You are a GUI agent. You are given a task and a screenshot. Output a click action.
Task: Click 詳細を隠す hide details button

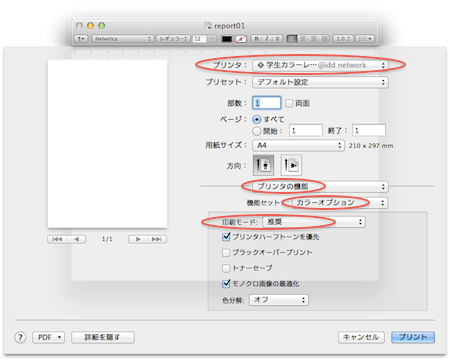[x=103, y=337]
